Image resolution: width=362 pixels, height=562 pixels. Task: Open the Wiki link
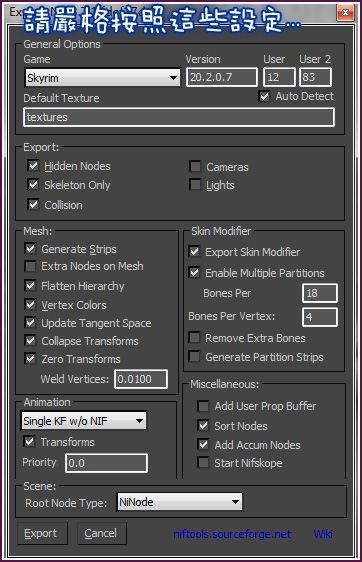coord(323,534)
